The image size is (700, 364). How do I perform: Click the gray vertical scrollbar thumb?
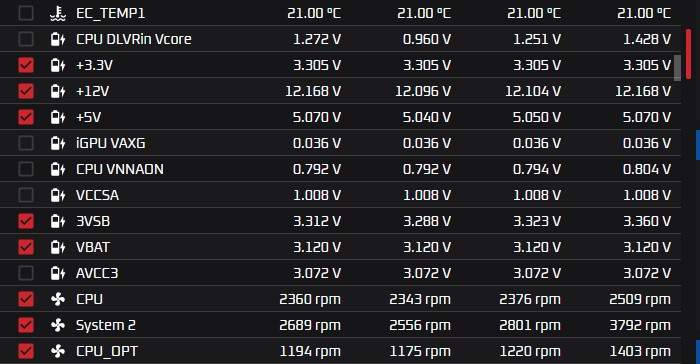click(677, 68)
